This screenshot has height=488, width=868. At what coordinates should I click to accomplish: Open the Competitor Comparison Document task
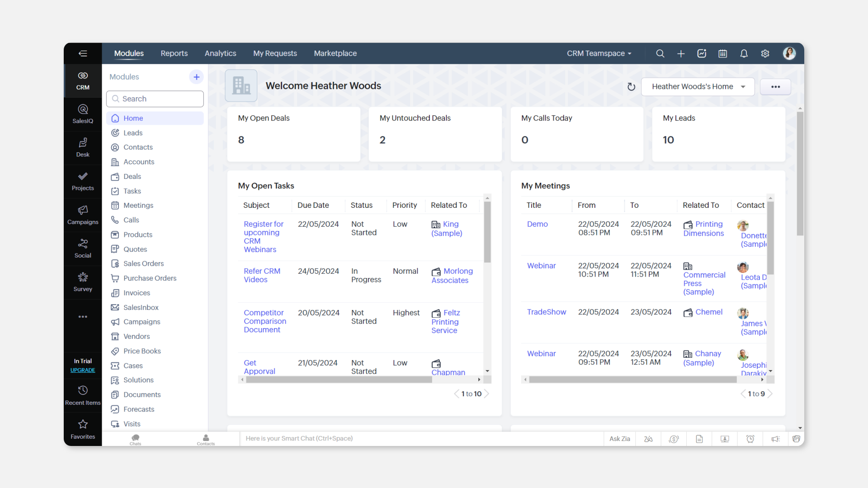[x=265, y=321]
